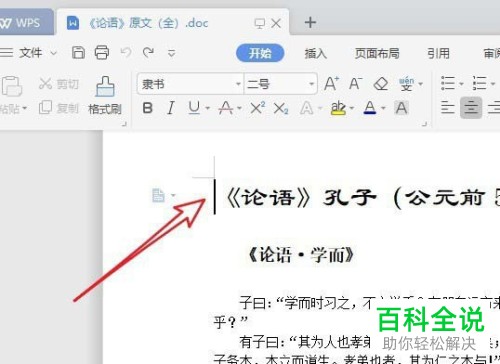Toggle underline formatting
This screenshot has height=364, width=500.
194,108
